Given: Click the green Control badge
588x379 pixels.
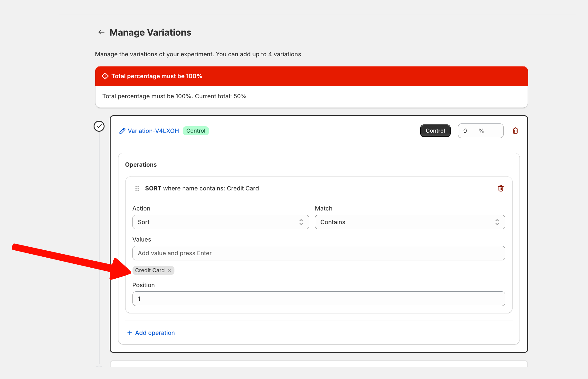Looking at the screenshot, I should click(x=196, y=131).
